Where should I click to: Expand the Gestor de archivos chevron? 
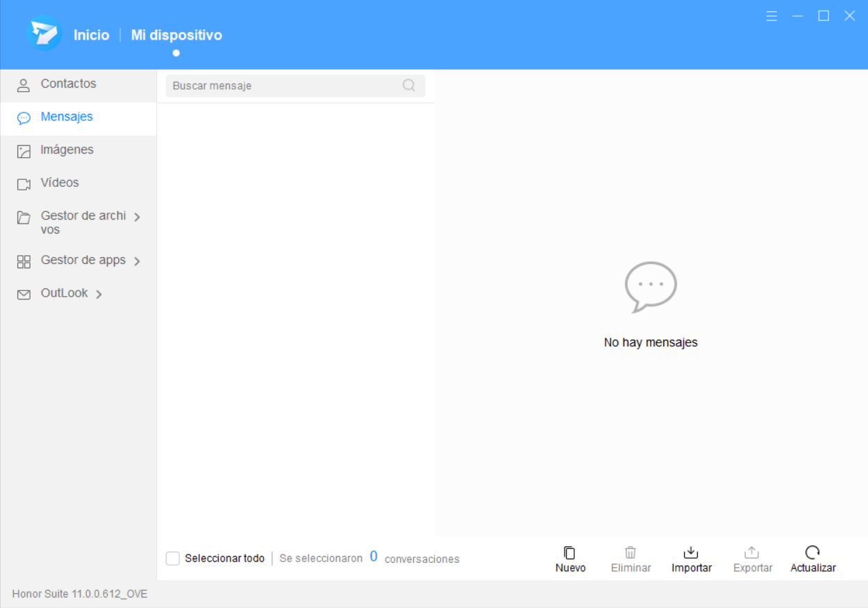(x=137, y=217)
